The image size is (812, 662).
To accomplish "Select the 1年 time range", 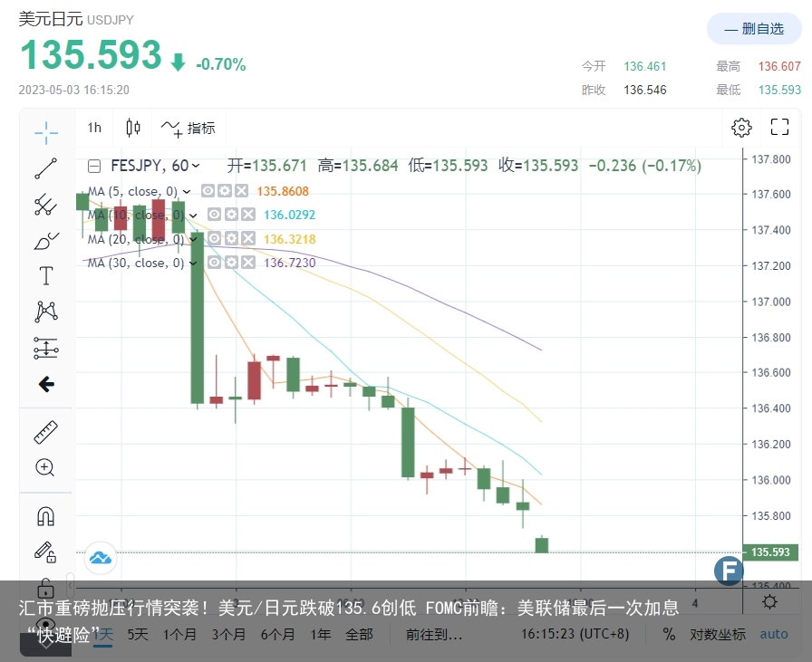I will tap(321, 634).
